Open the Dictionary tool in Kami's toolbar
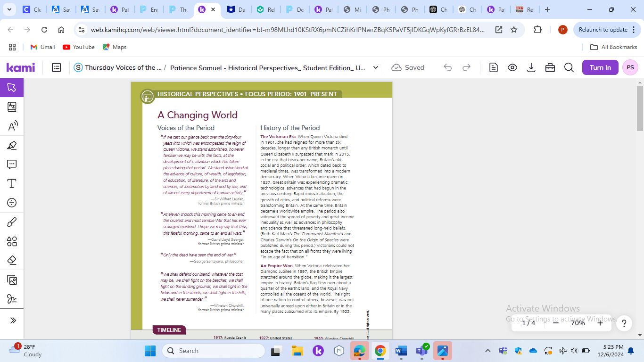 point(12,107)
